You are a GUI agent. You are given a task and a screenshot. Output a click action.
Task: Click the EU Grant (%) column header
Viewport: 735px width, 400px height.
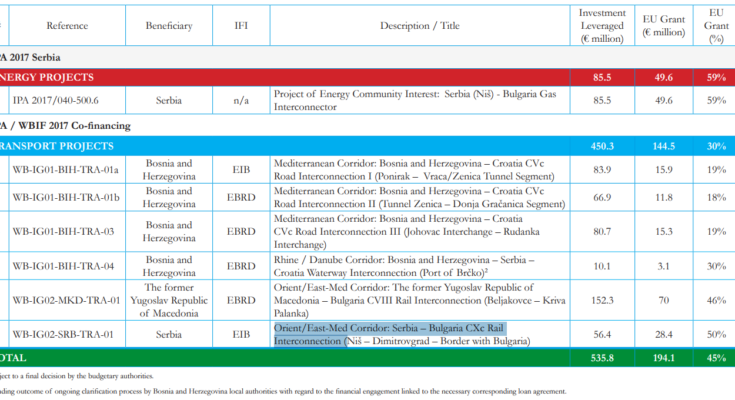[716, 26]
